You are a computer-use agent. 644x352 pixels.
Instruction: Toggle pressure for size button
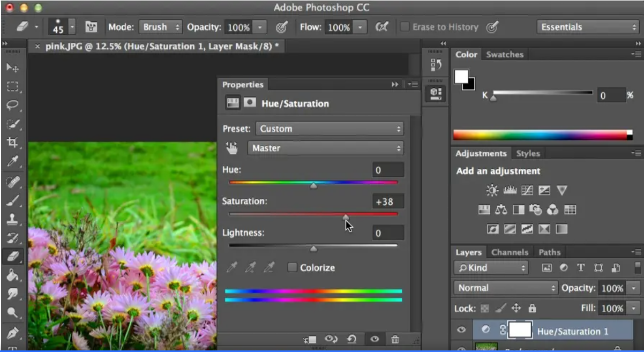[x=492, y=27]
